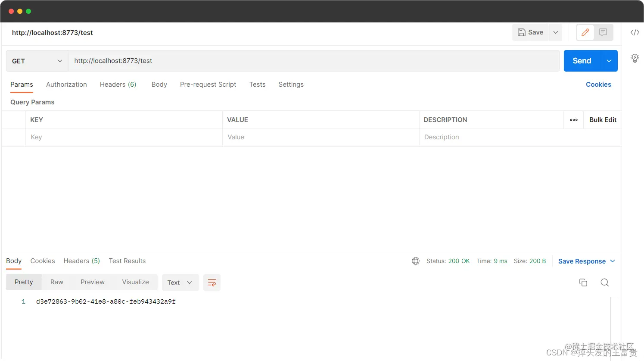644x361 pixels.
Task: Expand the Send options arrow
Action: click(x=609, y=61)
